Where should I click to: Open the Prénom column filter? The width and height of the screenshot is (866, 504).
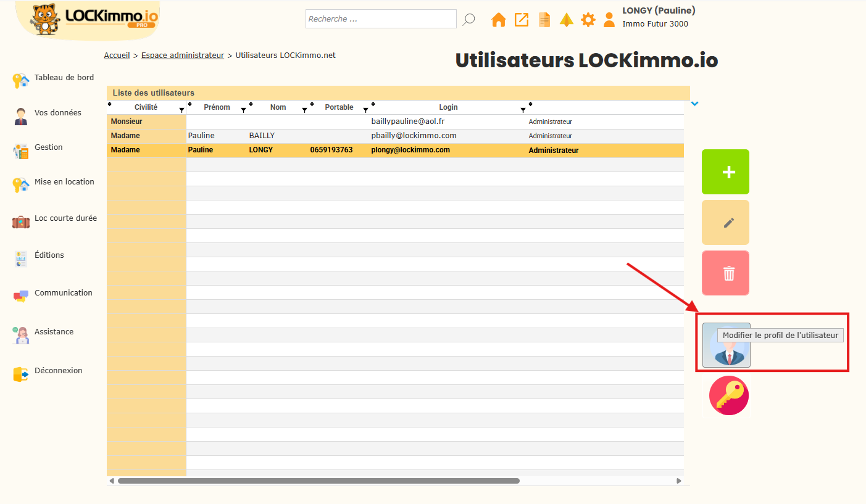(x=243, y=110)
